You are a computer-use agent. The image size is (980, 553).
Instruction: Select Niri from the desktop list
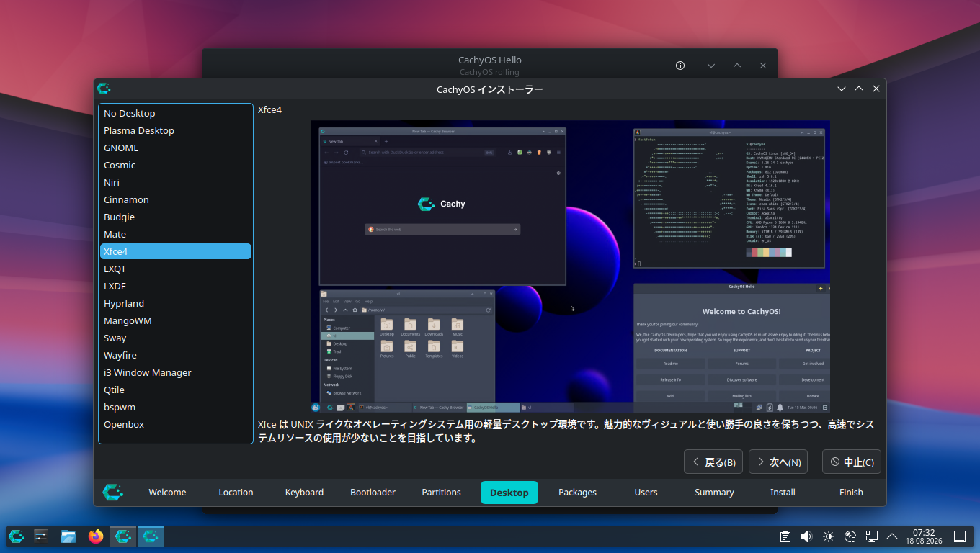point(176,182)
